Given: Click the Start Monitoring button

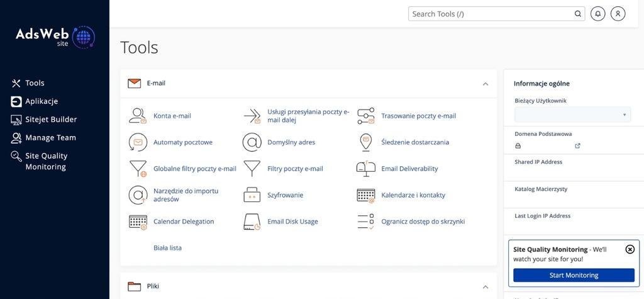Looking at the screenshot, I should click(574, 275).
